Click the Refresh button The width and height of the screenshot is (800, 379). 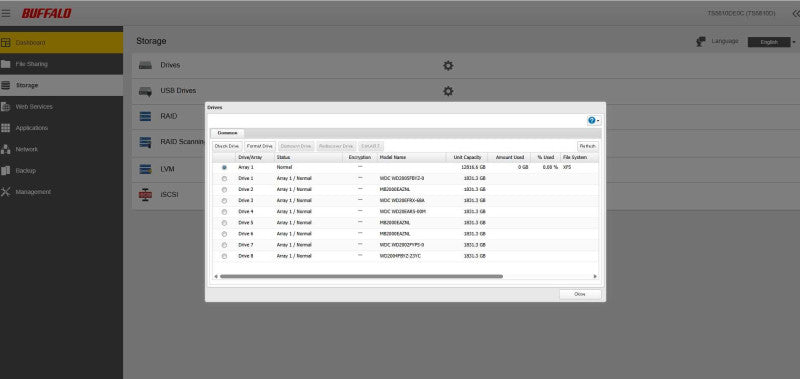pyautogui.click(x=588, y=146)
